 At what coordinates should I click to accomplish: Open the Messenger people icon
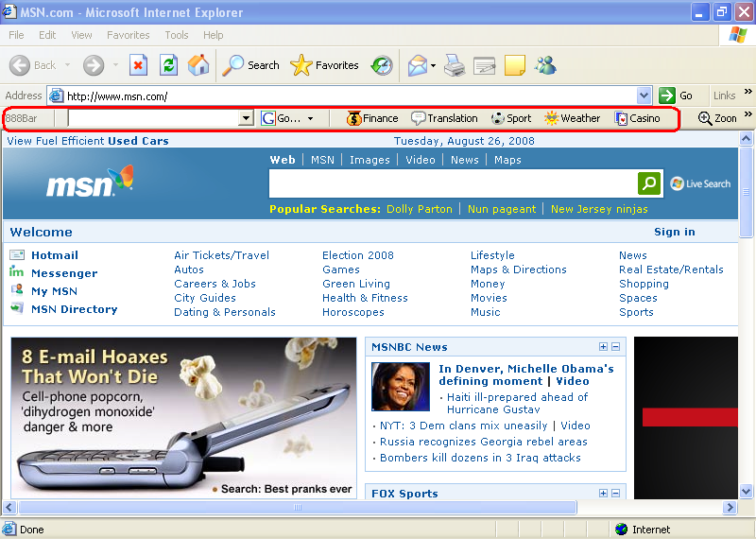545,65
